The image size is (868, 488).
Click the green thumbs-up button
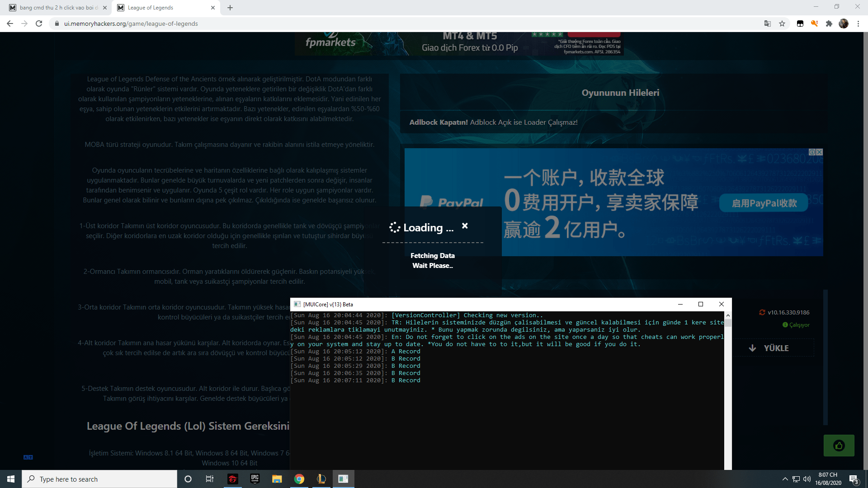(x=839, y=446)
